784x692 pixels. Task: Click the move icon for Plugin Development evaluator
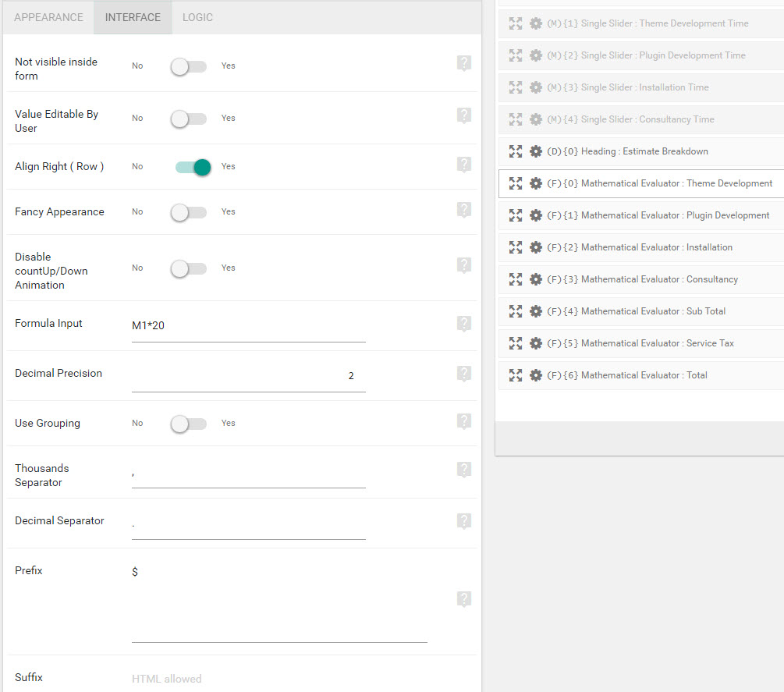pyautogui.click(x=515, y=215)
